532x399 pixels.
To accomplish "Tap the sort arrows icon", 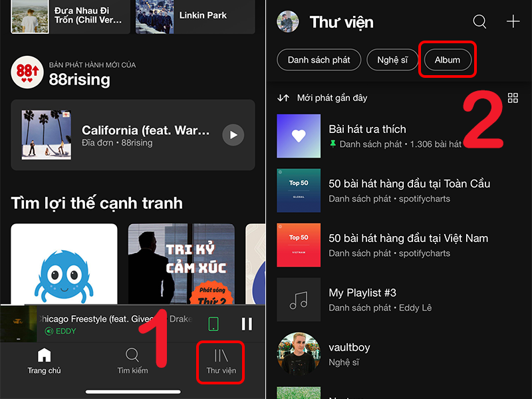I will coord(283,98).
